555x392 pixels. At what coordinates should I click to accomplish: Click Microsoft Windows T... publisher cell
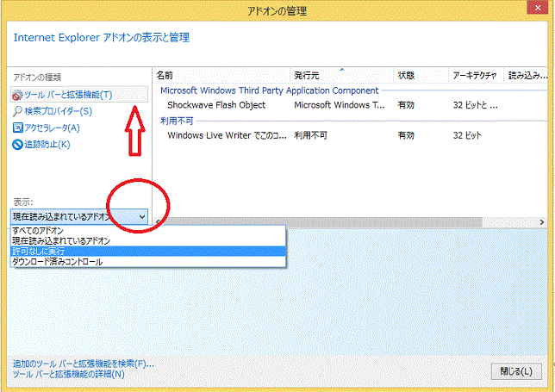[x=339, y=105]
